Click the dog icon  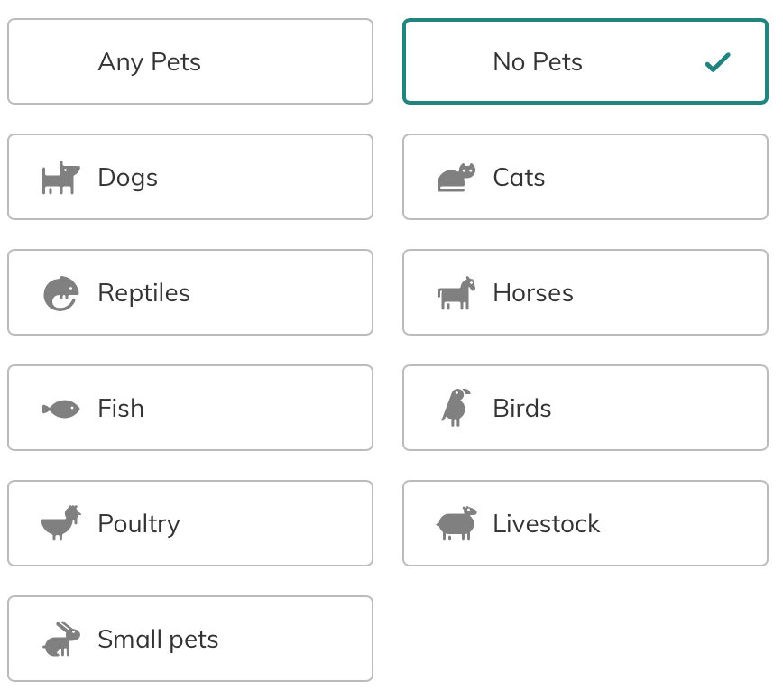coord(60,178)
